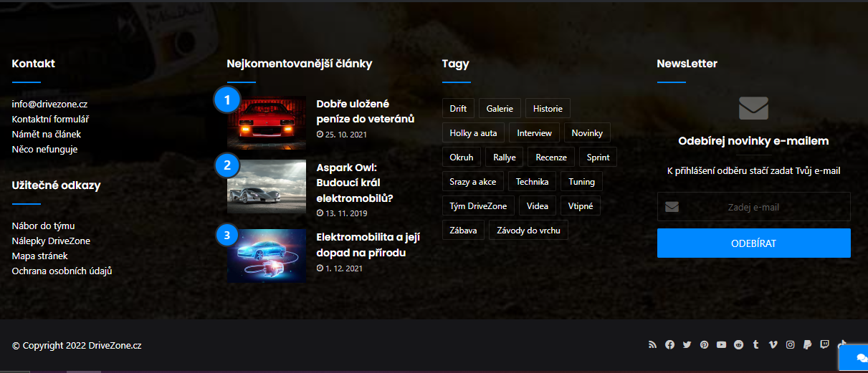Click the ODEBÍRAT subscribe button
This screenshot has height=373, width=868.
point(753,243)
